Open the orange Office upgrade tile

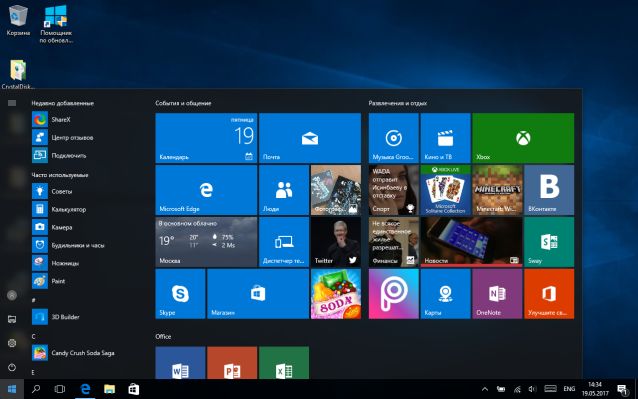coord(549,294)
